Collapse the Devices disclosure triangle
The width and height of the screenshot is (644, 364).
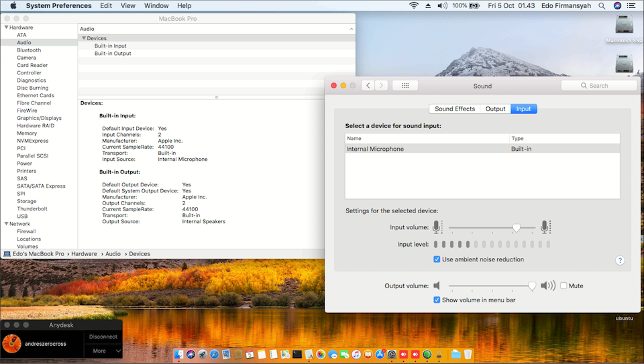tap(84, 38)
